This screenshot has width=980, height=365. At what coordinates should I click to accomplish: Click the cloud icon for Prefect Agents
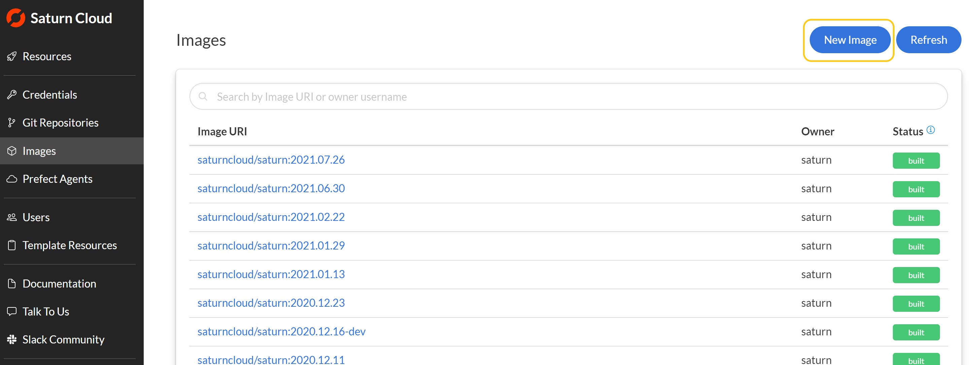click(12, 179)
